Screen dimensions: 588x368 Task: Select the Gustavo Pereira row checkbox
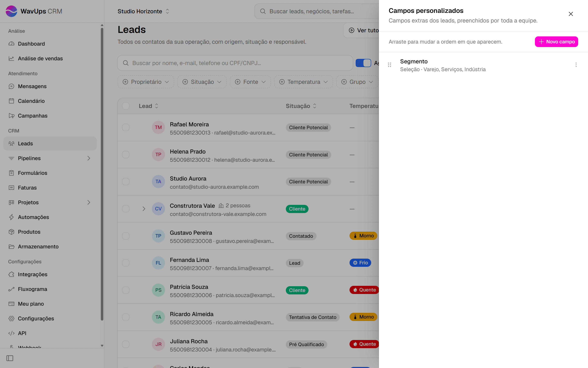126,236
